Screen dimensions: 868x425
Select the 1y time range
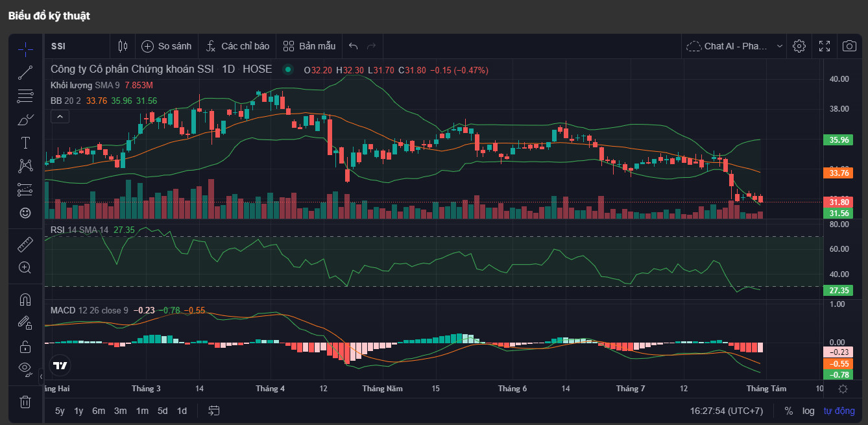[x=78, y=411]
